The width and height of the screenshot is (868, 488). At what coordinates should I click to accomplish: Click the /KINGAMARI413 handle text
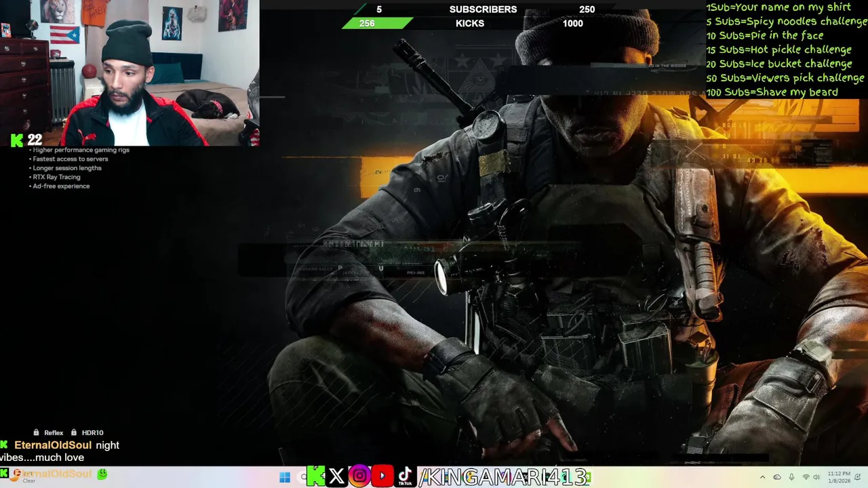point(503,477)
